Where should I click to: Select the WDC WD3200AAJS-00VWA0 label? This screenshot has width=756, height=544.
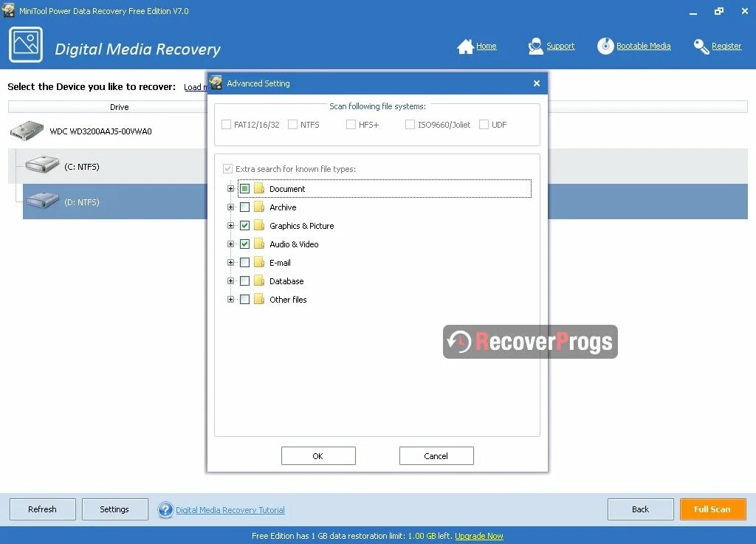[100, 131]
